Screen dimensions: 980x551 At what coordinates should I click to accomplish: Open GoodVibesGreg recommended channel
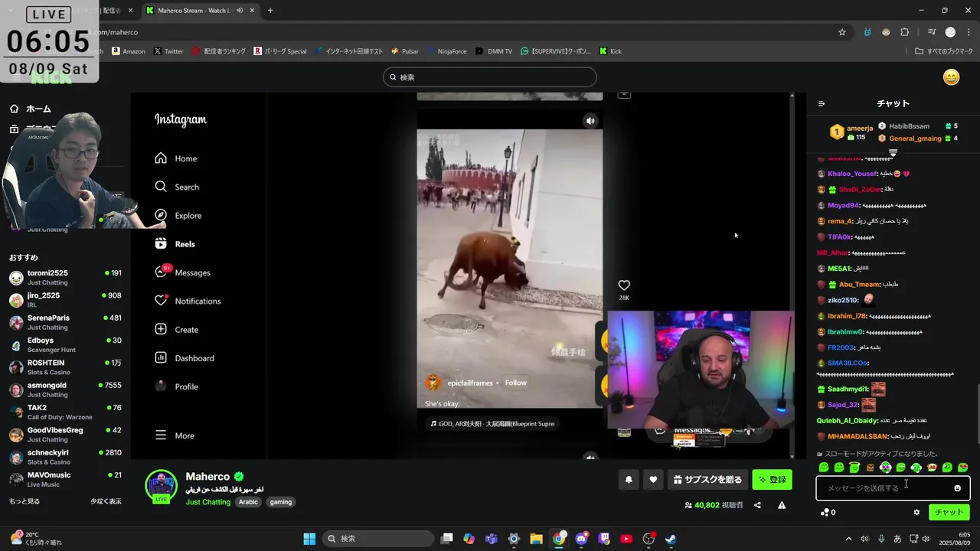coord(66,434)
